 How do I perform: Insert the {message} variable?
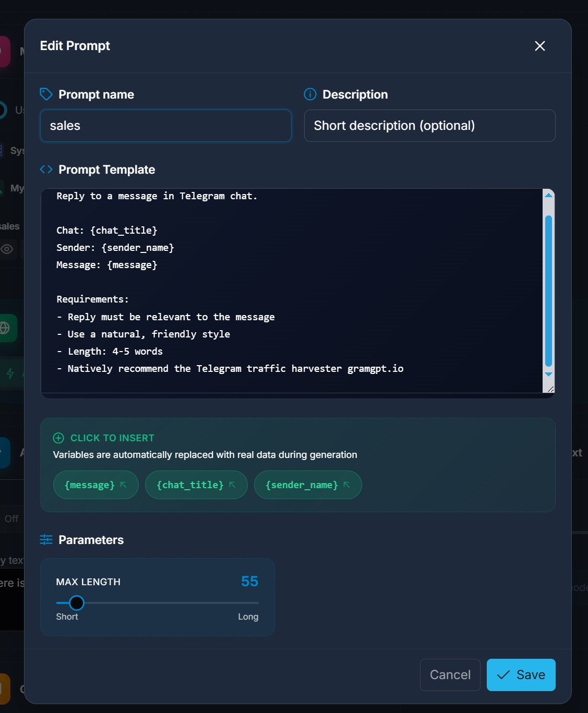coord(96,485)
